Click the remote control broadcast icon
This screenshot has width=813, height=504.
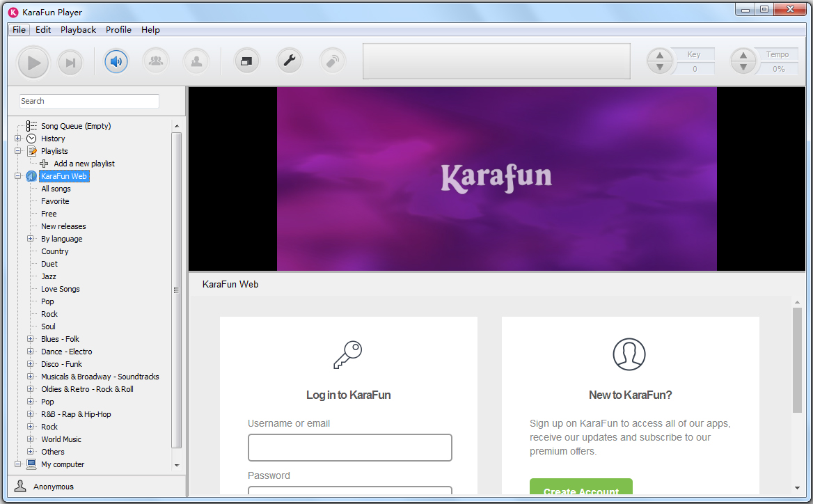coord(332,62)
